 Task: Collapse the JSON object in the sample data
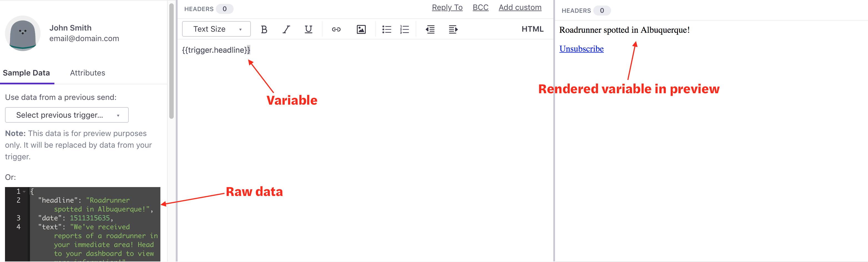[x=24, y=191]
